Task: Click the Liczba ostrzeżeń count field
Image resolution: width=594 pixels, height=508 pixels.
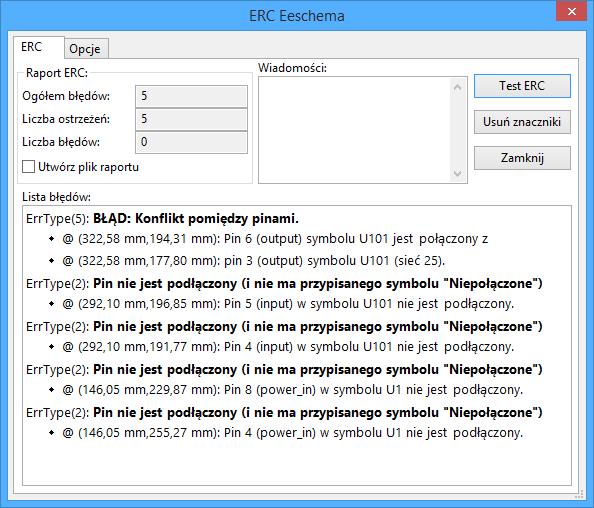Action: click(191, 119)
